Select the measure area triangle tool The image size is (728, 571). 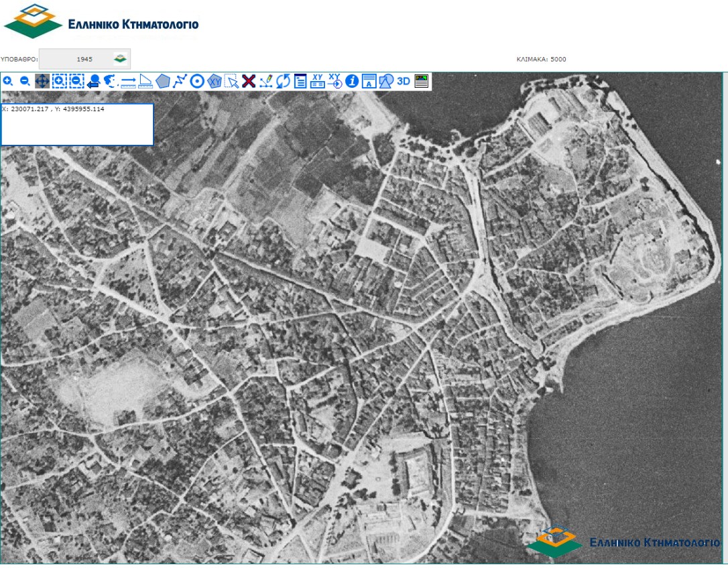click(x=145, y=82)
